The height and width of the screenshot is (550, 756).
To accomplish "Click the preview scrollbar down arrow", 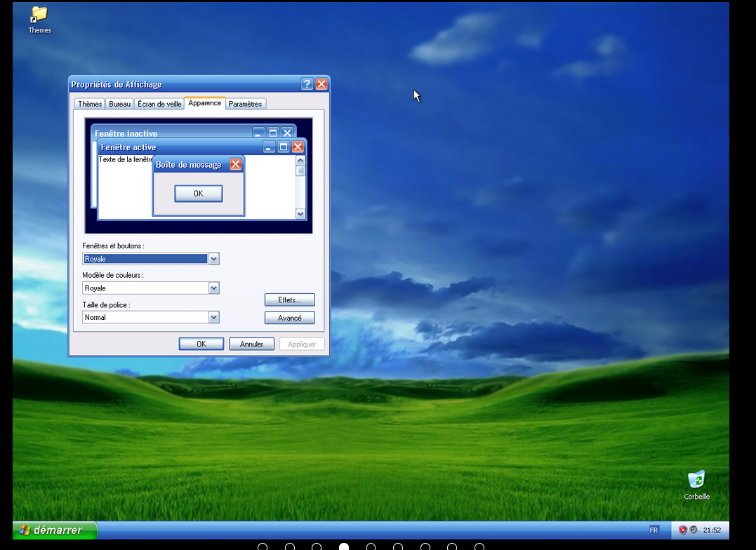I will point(300,214).
